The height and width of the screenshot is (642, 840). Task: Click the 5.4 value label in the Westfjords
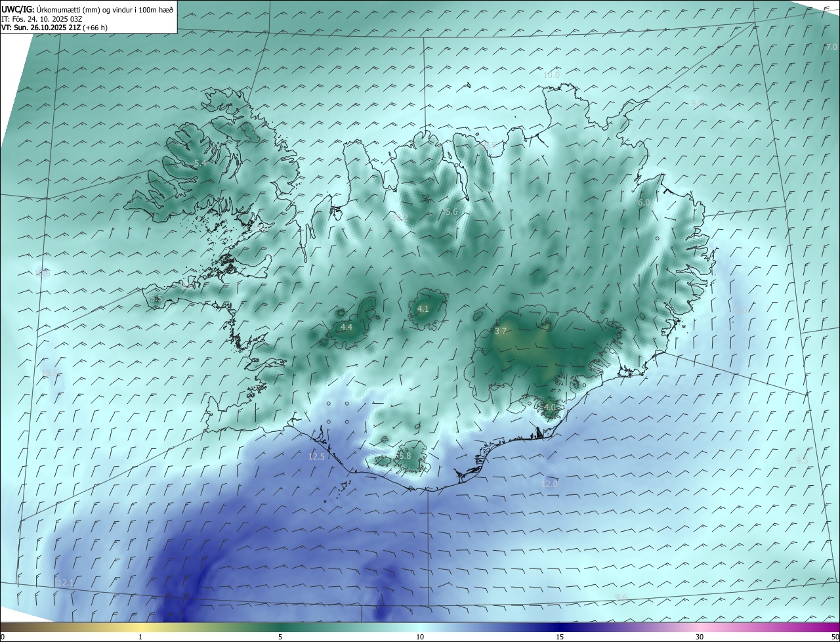click(200, 163)
